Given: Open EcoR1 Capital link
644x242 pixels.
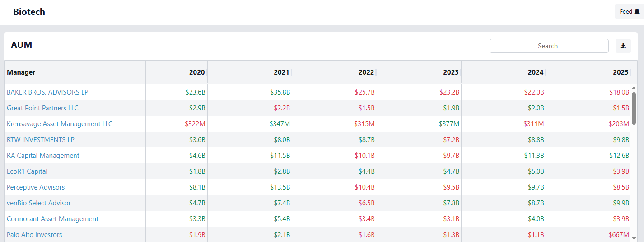Looking at the screenshot, I should (x=27, y=171).
